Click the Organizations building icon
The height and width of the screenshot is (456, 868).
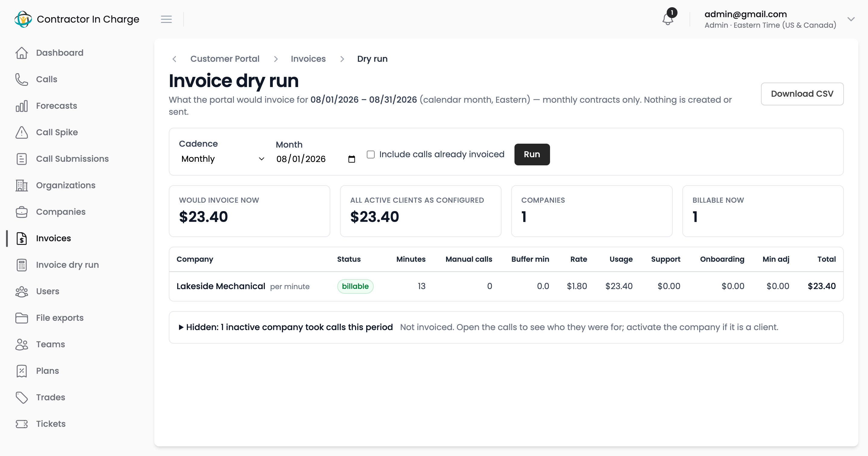tap(22, 186)
